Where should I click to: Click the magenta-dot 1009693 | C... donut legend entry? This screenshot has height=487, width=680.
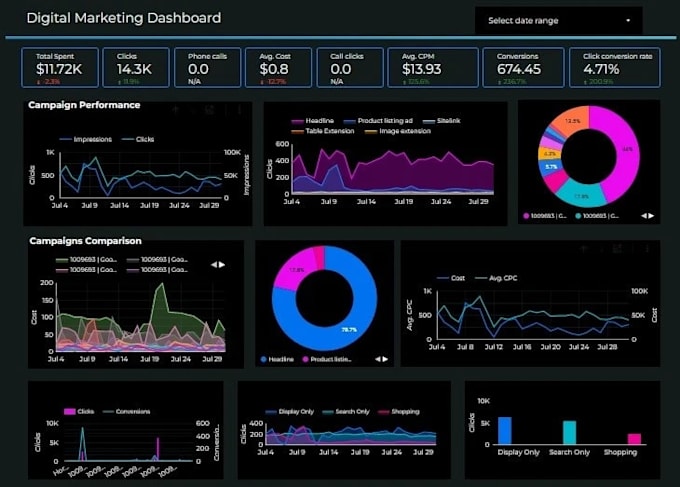545,216
